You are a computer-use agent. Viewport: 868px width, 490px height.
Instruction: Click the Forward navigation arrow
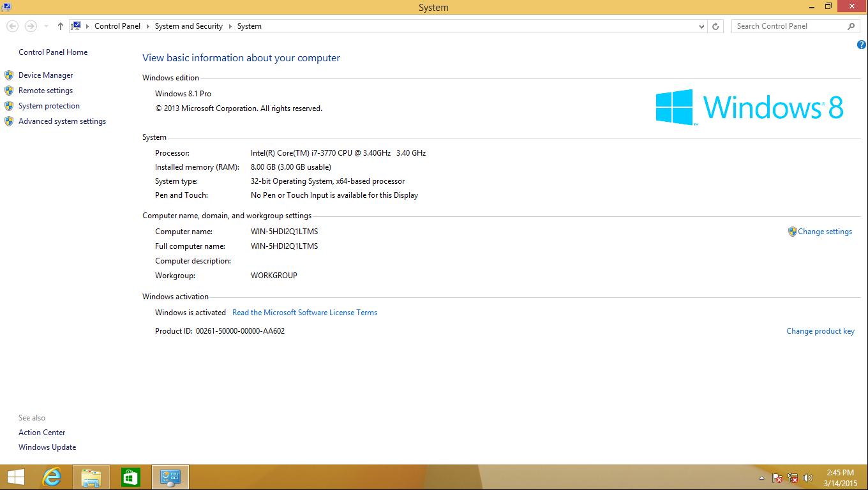point(31,26)
